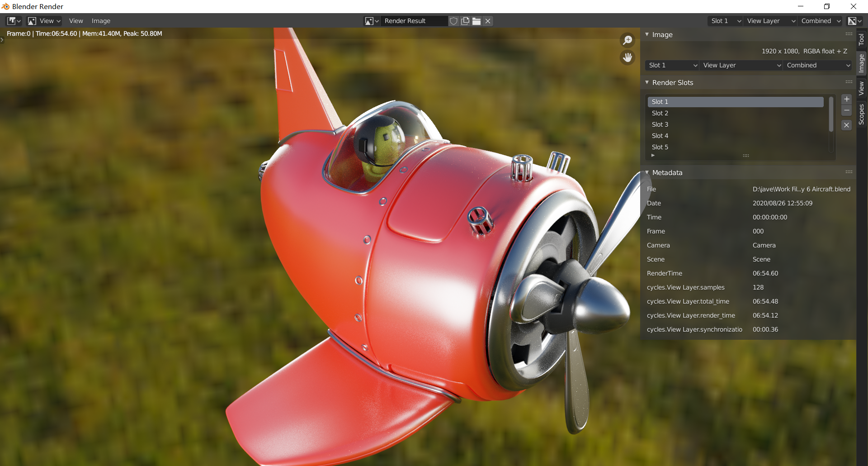Minimize the Blender Render window

point(801,6)
